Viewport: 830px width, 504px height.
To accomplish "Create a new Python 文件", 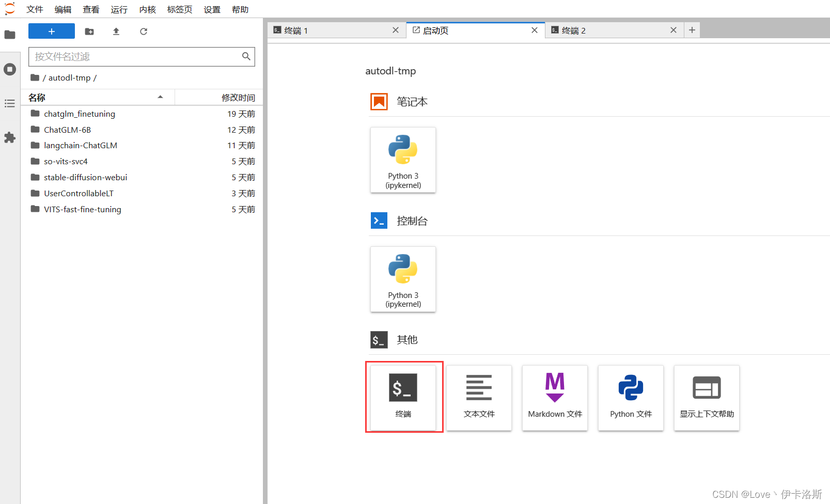I will (631, 398).
